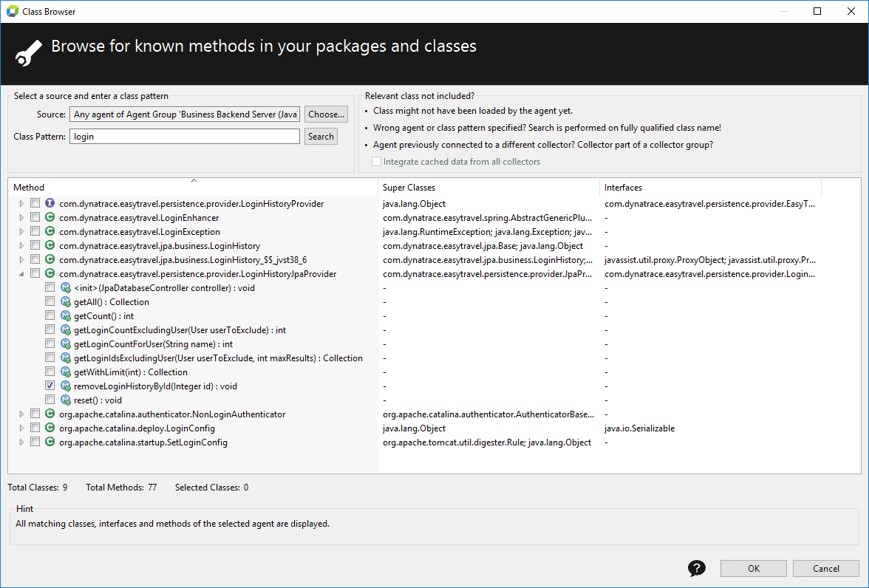Expand the LoginHistoryProvider tree node
The height and width of the screenshot is (588, 869).
[21, 203]
